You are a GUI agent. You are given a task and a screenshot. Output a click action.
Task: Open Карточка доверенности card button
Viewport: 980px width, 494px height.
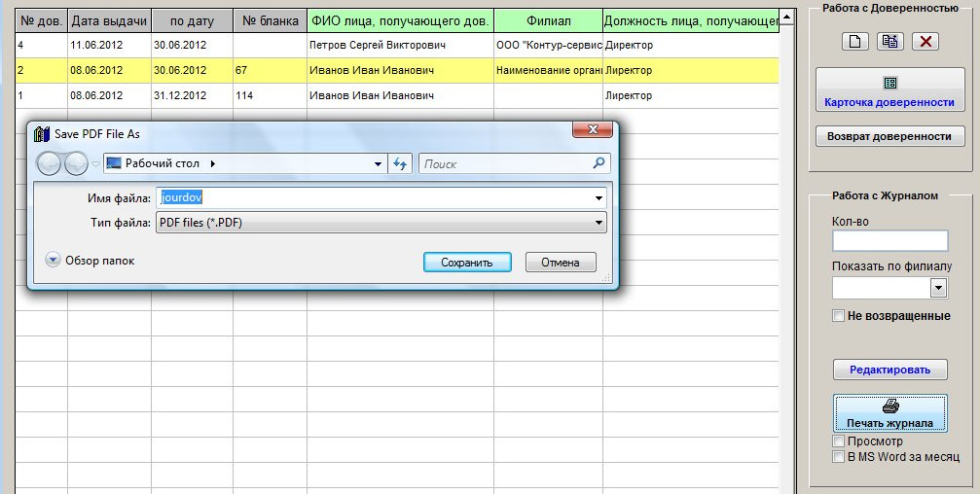coord(889,90)
